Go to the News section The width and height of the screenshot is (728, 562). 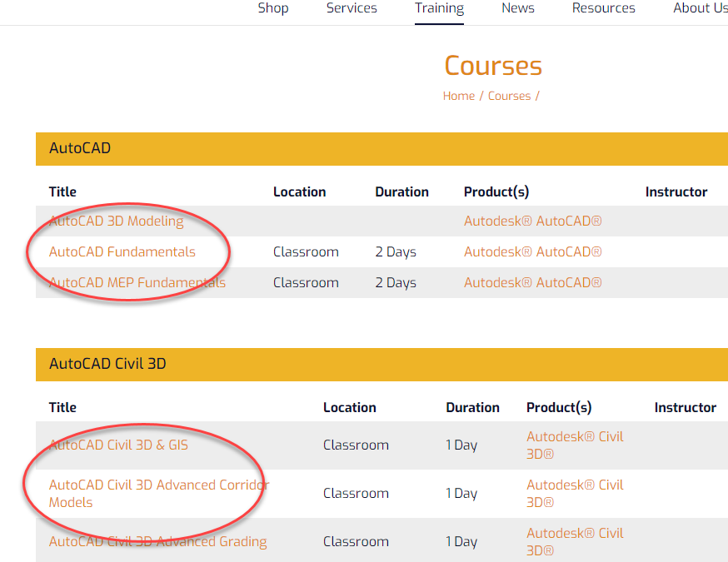pos(517,8)
